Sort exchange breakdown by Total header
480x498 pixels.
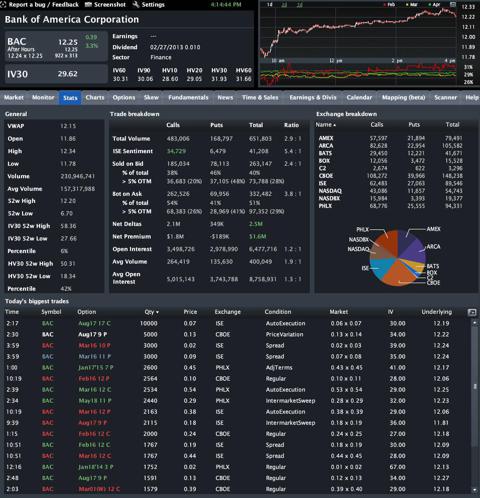pyautogui.click(x=453, y=125)
